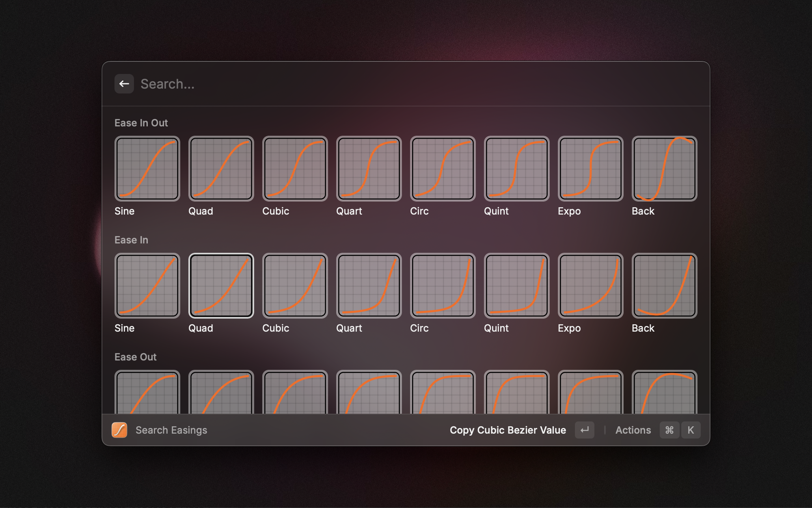Select the Ease In Out Sine curve
Screen dimensions: 812x508
[147, 169]
